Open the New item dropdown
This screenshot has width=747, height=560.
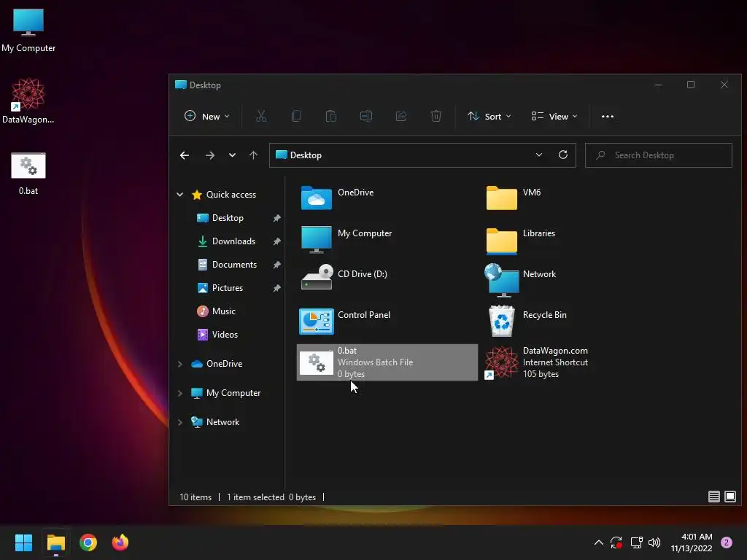pyautogui.click(x=206, y=116)
